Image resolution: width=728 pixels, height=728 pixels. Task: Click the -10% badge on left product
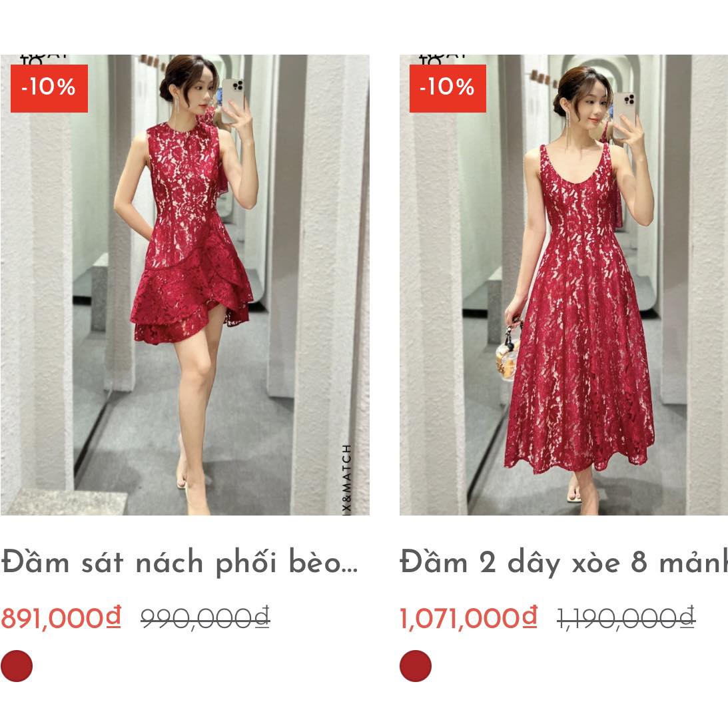49,88
